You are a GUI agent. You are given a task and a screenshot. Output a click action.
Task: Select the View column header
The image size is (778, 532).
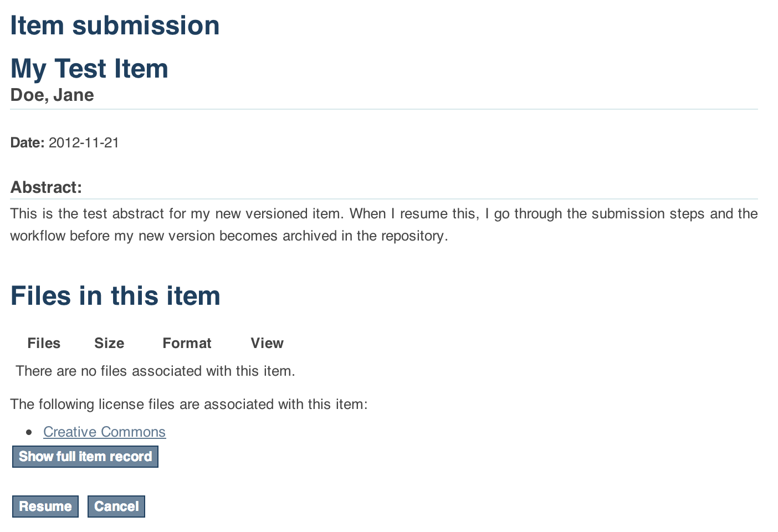(267, 344)
